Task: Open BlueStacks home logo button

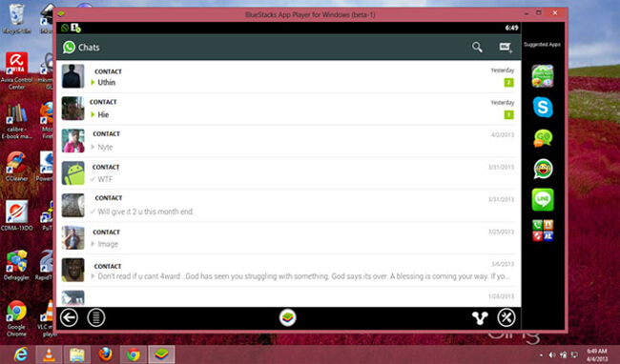Action: pos(287,318)
